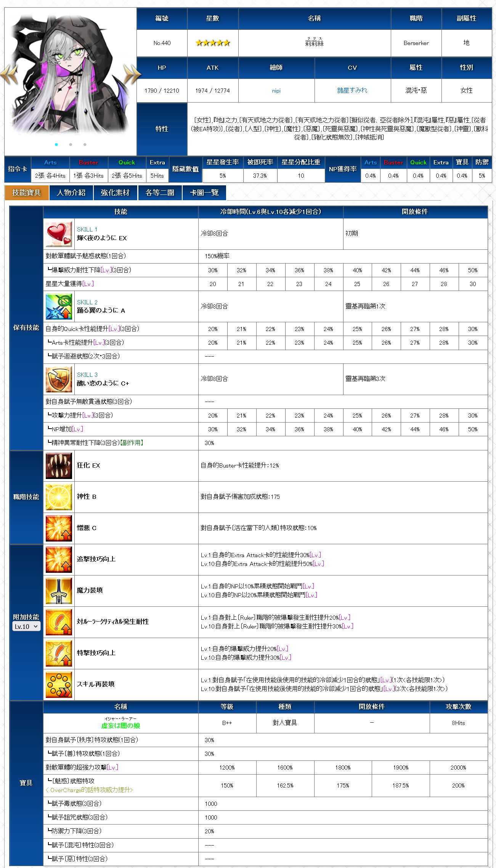
Task: Click the 神性 B sun icon
Action: point(59,497)
